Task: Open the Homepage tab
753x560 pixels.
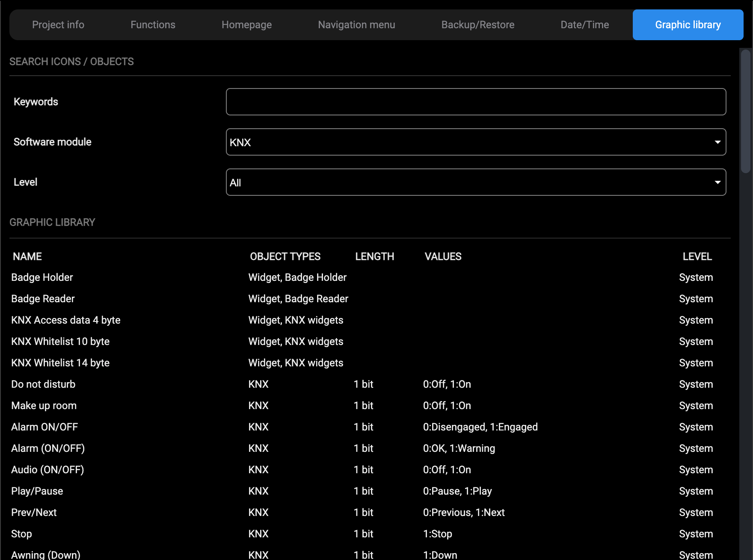Action: click(x=246, y=25)
